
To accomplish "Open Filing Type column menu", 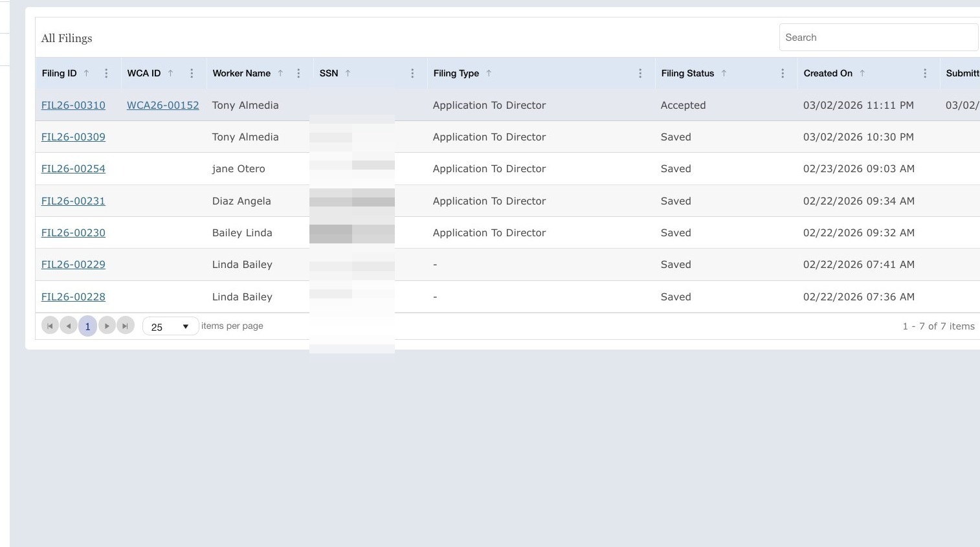I will [640, 73].
